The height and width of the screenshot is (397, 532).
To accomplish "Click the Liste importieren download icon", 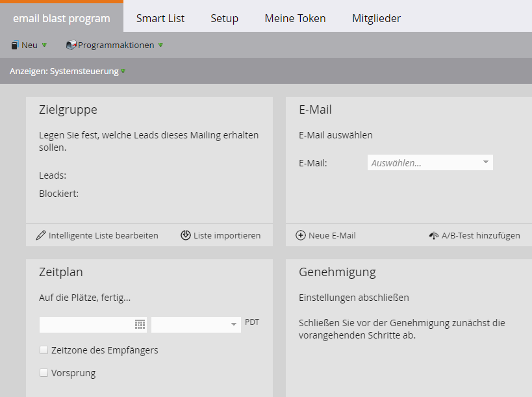I will coord(186,235).
